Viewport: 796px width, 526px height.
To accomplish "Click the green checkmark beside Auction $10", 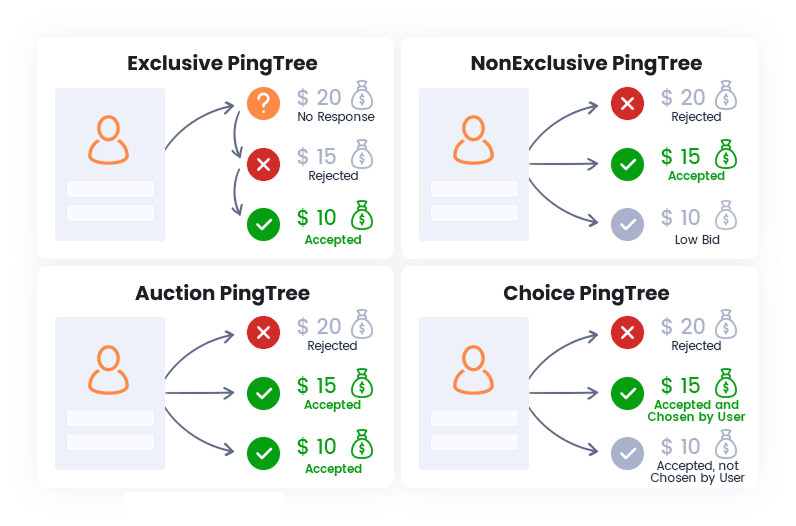I will pos(263,453).
